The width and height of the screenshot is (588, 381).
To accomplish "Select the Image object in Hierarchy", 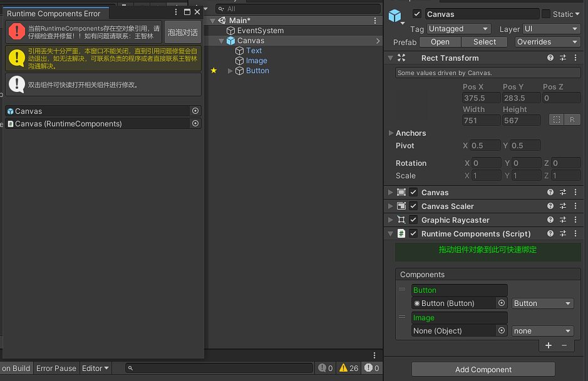I will (256, 61).
